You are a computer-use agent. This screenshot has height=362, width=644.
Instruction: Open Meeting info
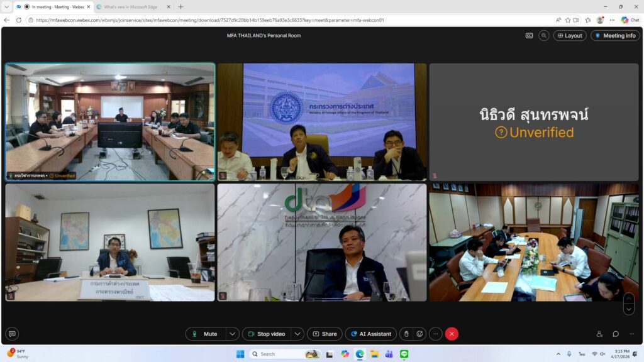pyautogui.click(x=615, y=36)
